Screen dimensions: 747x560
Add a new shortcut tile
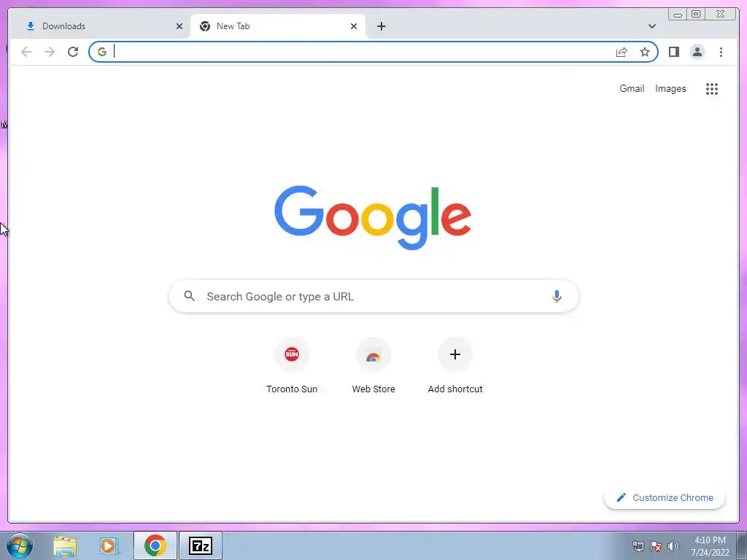455,366
